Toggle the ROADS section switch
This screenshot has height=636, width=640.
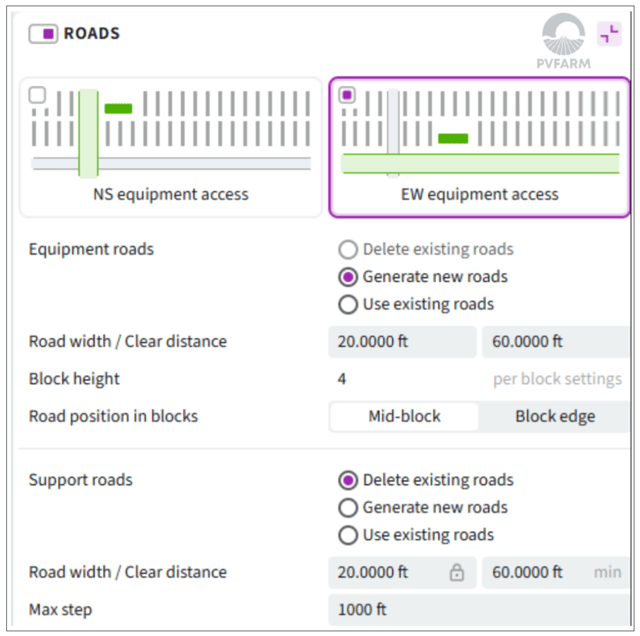point(43,34)
